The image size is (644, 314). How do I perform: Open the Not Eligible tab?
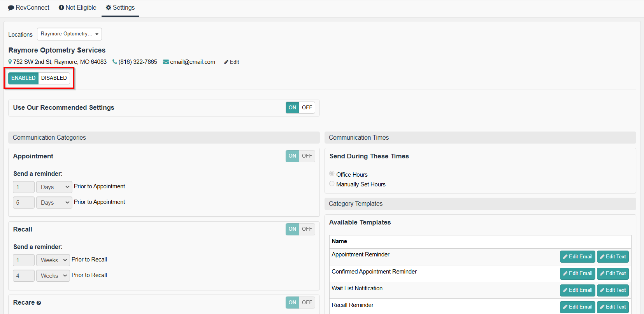(x=77, y=8)
